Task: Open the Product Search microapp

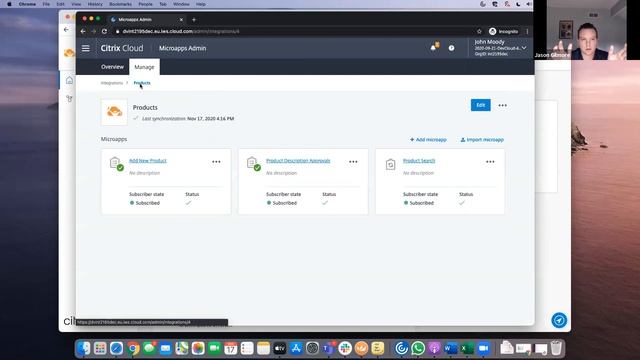Action: [x=419, y=161]
